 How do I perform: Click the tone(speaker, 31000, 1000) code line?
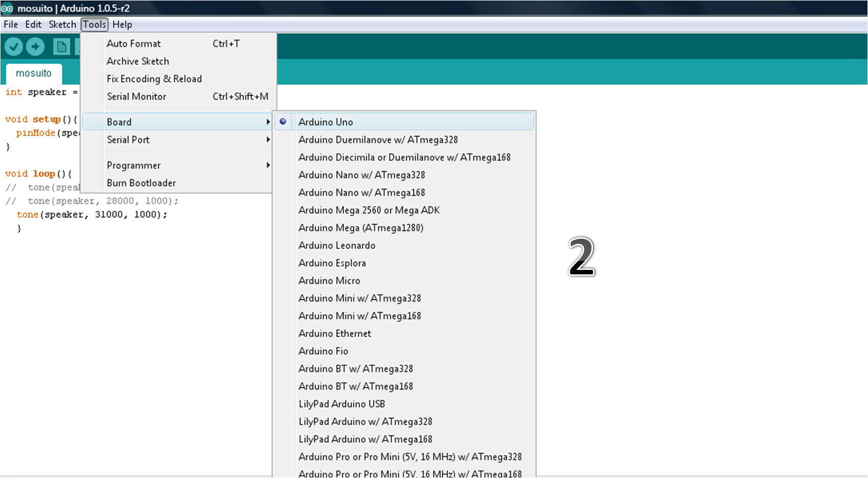click(92, 215)
